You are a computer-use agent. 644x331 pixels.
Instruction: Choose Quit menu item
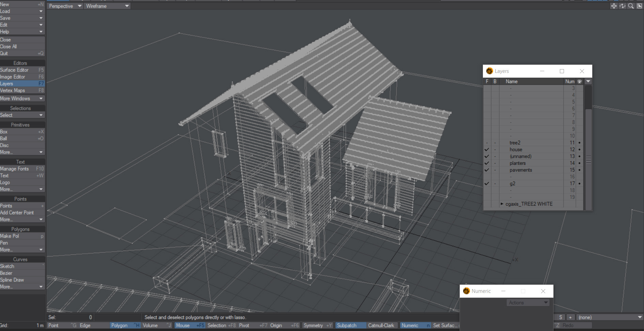tap(22, 53)
